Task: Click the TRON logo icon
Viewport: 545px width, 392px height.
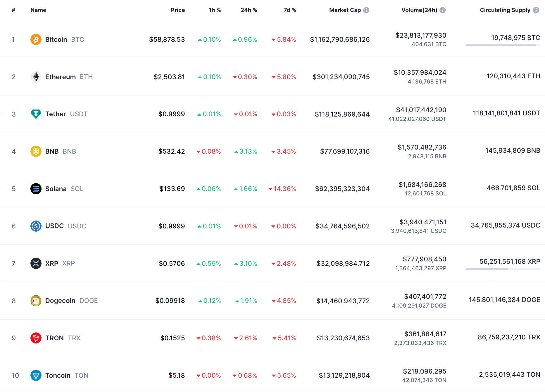Action: point(36,338)
